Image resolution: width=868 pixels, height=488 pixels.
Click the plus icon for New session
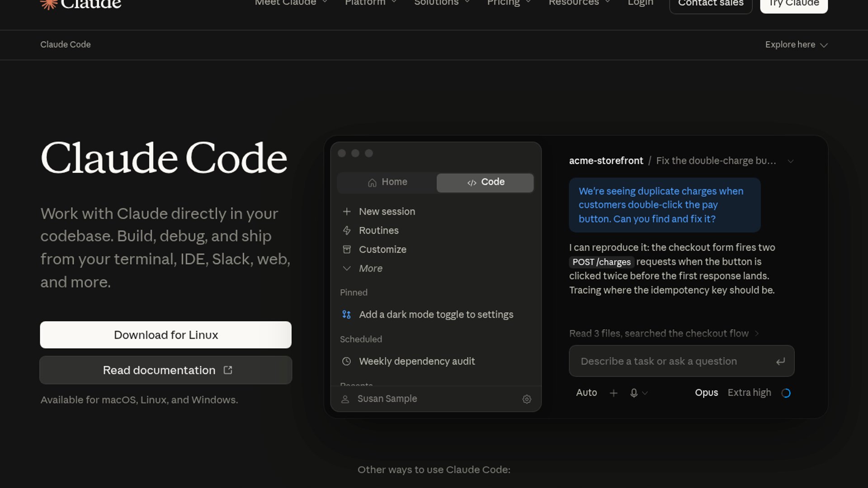[x=347, y=211]
